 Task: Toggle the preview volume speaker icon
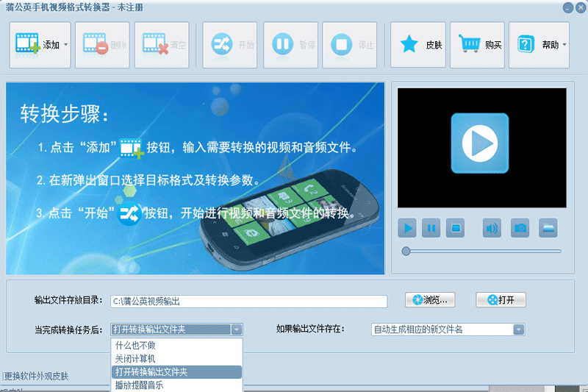pos(492,228)
